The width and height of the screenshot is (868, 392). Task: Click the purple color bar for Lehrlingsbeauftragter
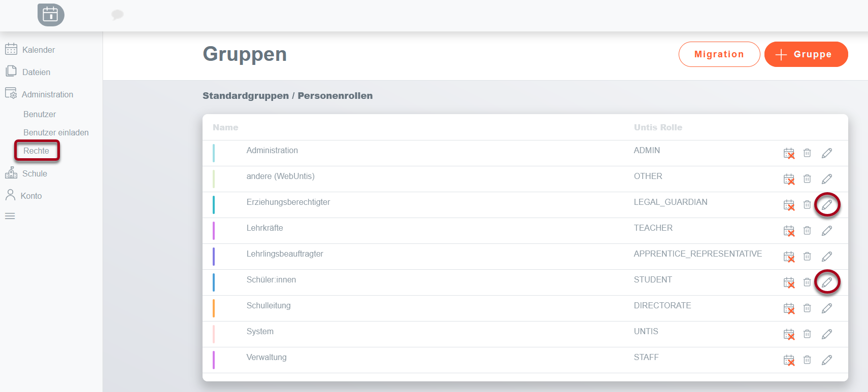214,257
